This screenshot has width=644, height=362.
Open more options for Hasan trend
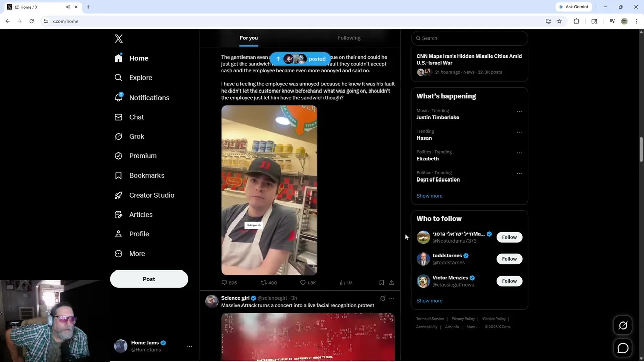click(519, 132)
